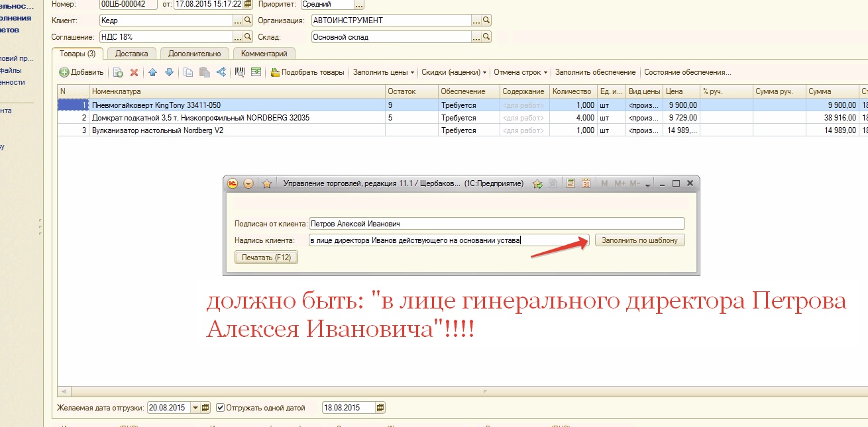
Task: Delete the selected row with the red X
Action: point(134,72)
